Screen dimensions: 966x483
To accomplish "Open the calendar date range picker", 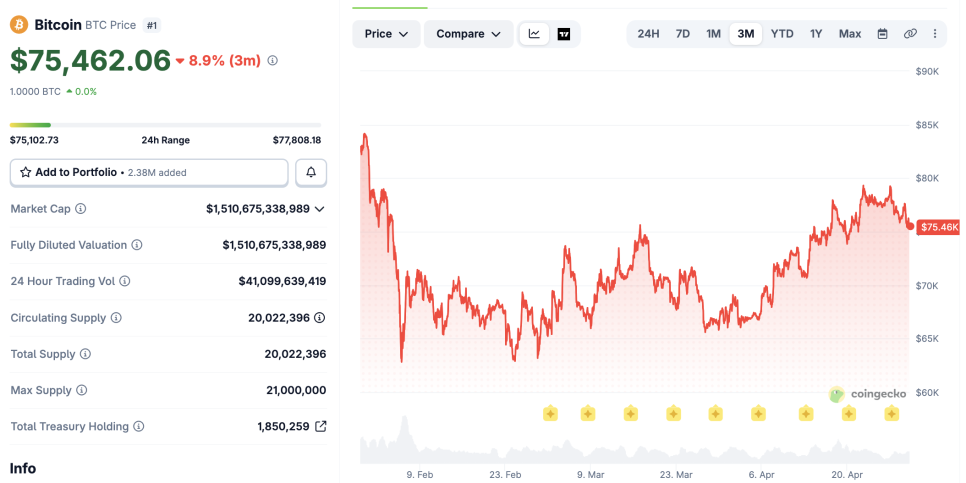I will point(882,34).
